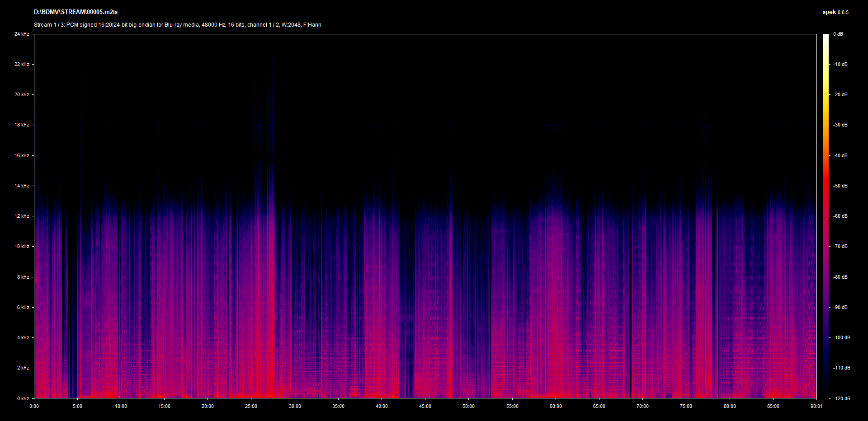Select the 60:00 mark on the time axis

coord(556,406)
